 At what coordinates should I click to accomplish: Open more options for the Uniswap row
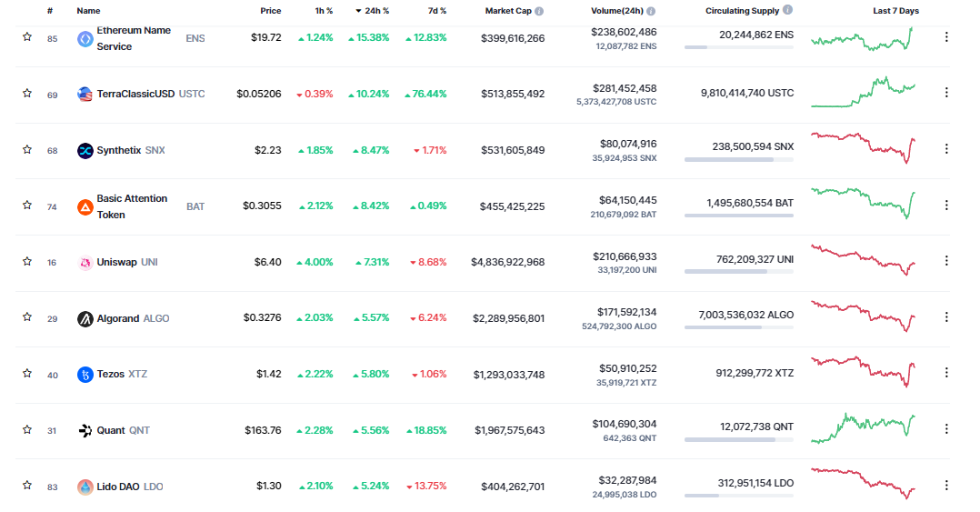pyautogui.click(x=946, y=261)
